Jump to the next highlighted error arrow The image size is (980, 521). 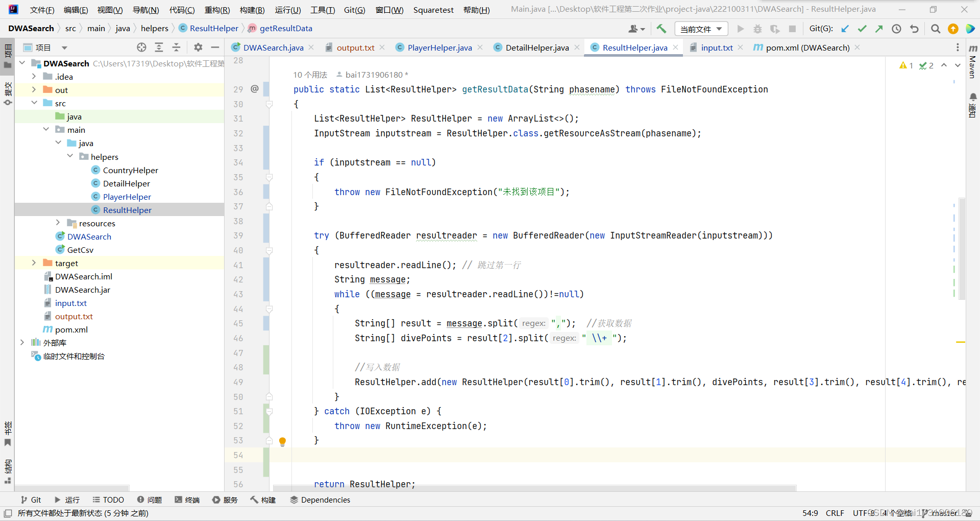pyautogui.click(x=958, y=65)
